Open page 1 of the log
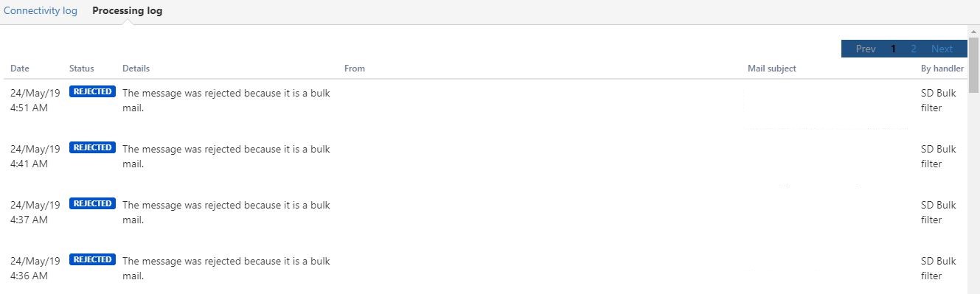The width and height of the screenshot is (980, 294). 893,49
